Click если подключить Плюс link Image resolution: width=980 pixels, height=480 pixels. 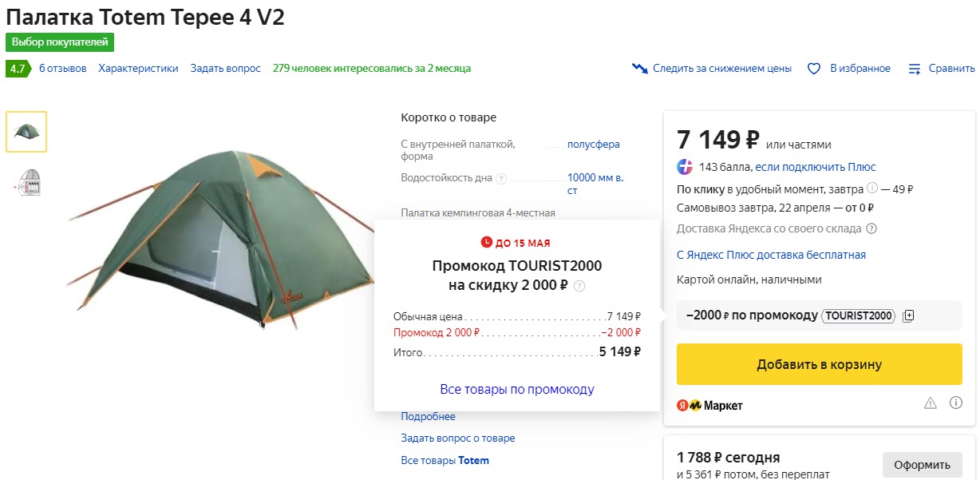(x=816, y=167)
